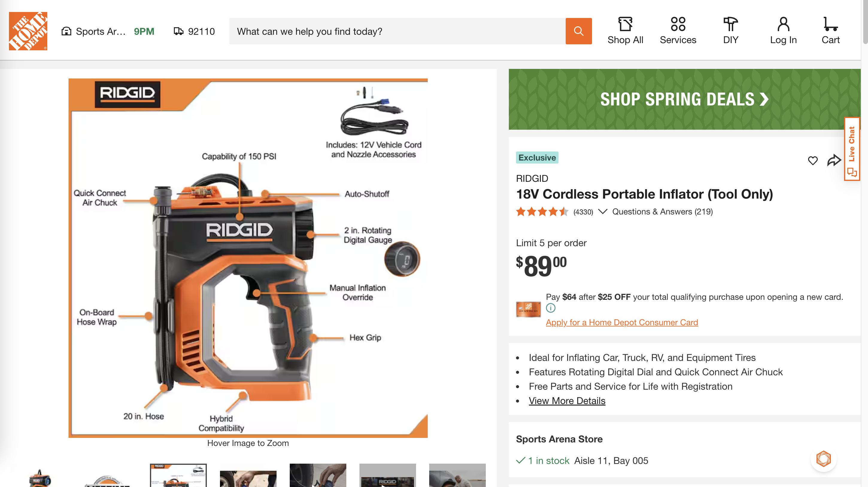Open the Services menu

678,31
